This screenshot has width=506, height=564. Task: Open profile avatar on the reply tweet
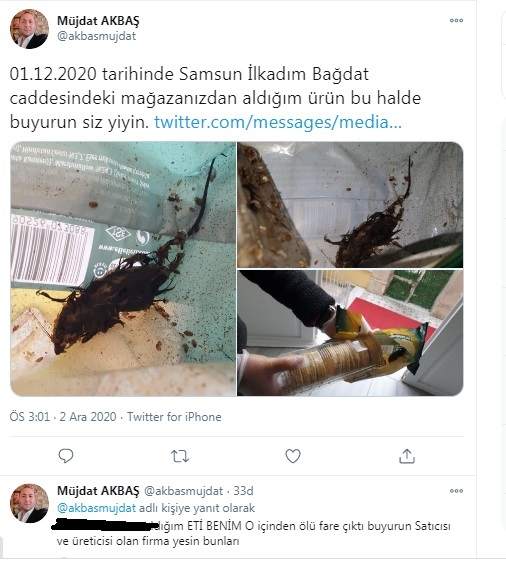(29, 503)
